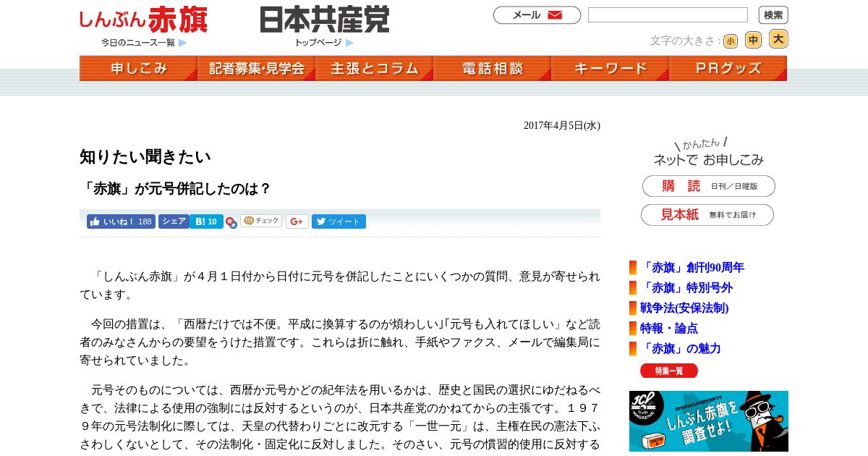Open 戦争法(安保法制) link
The image size is (868, 456).
684,308
